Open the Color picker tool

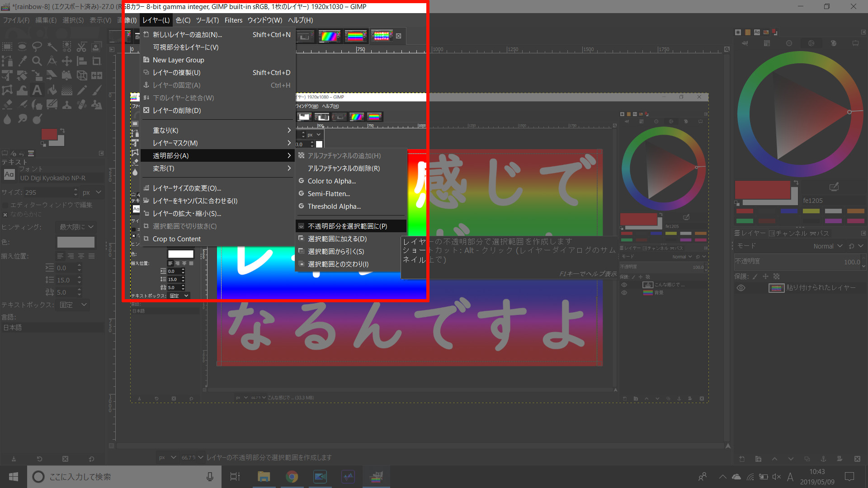[21, 61]
